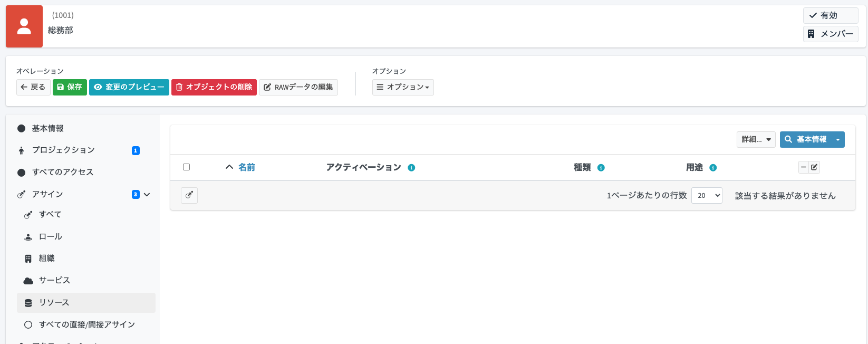Select リソース assignments item
The height and width of the screenshot is (344, 868).
[x=86, y=303]
